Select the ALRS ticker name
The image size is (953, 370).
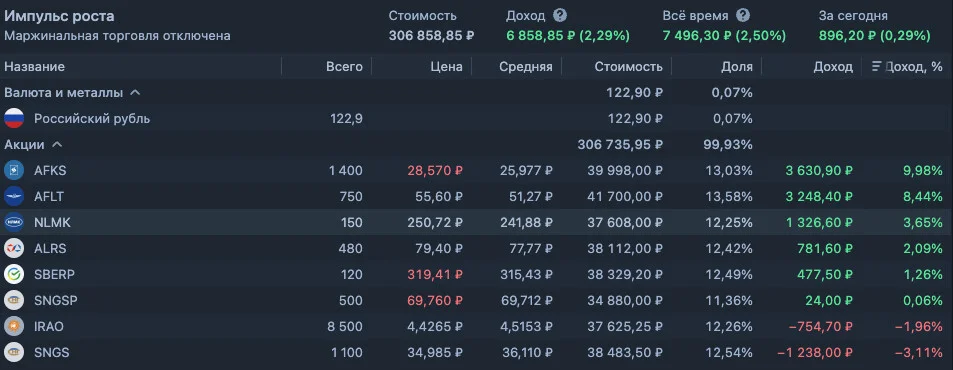pos(50,248)
